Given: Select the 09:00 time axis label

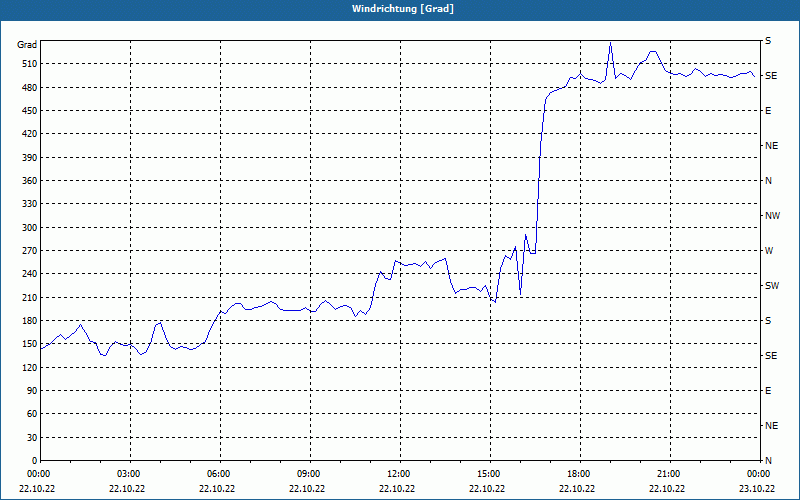Looking at the screenshot, I should pos(307,474).
